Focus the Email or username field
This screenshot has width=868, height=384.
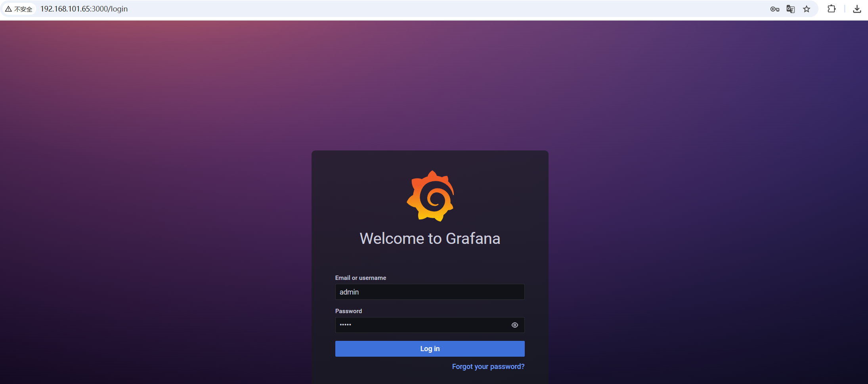pyautogui.click(x=430, y=292)
